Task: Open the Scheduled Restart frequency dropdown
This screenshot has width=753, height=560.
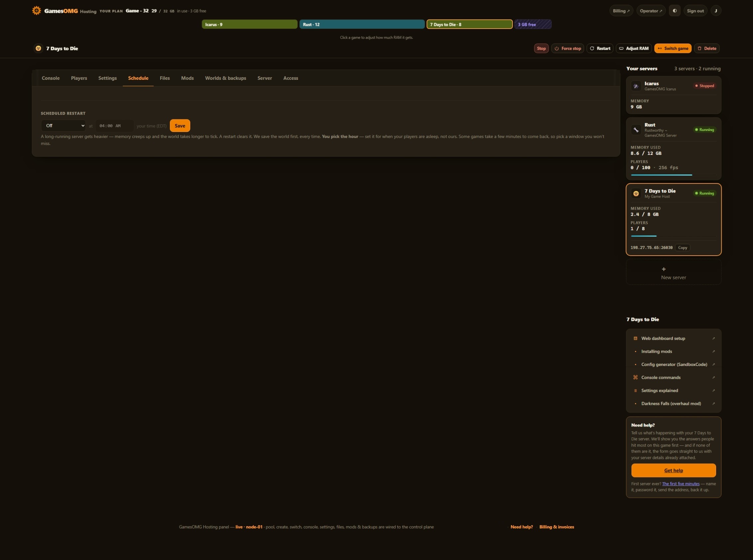Action: coord(64,126)
